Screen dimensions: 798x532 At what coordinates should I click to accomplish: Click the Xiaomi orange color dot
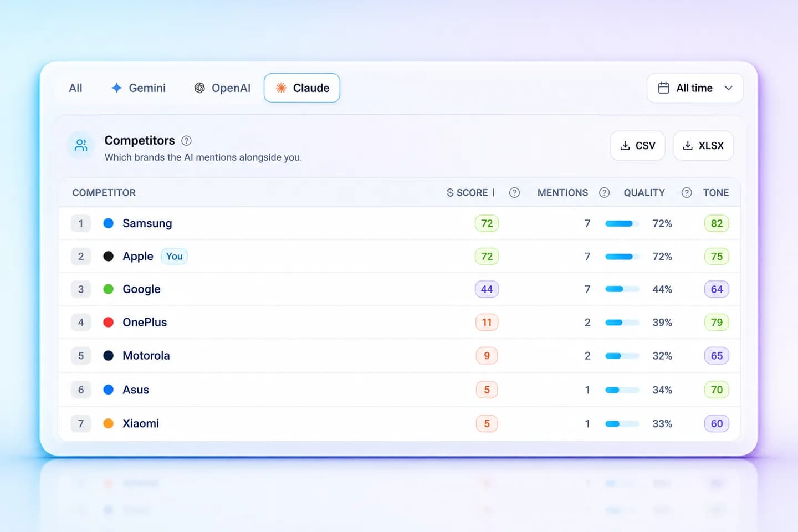[109, 423]
